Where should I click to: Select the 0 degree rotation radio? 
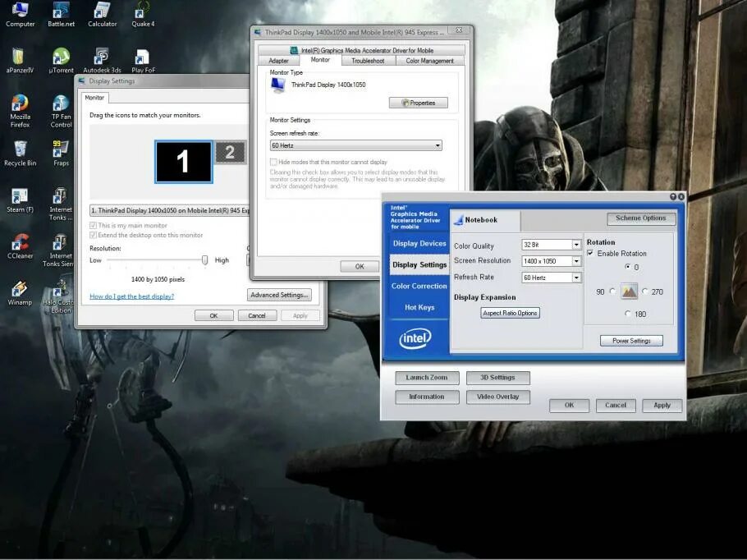[x=627, y=267]
